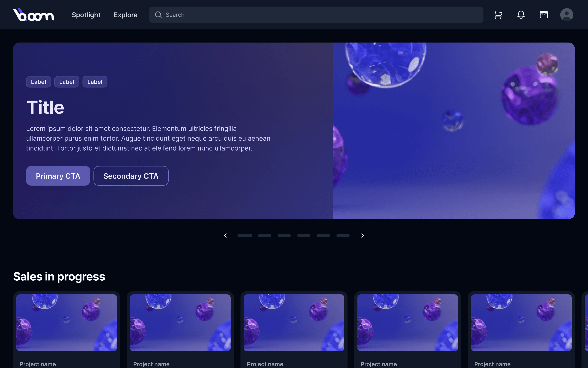Click the boom logo in header
The image size is (588, 368).
(x=34, y=15)
